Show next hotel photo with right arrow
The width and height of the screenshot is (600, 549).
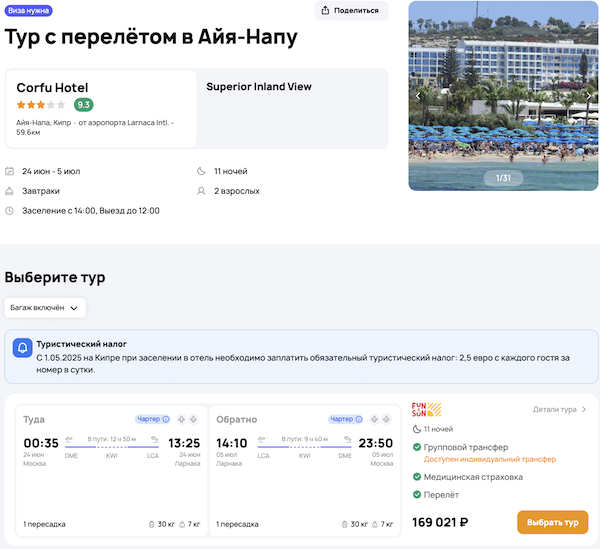(589, 96)
